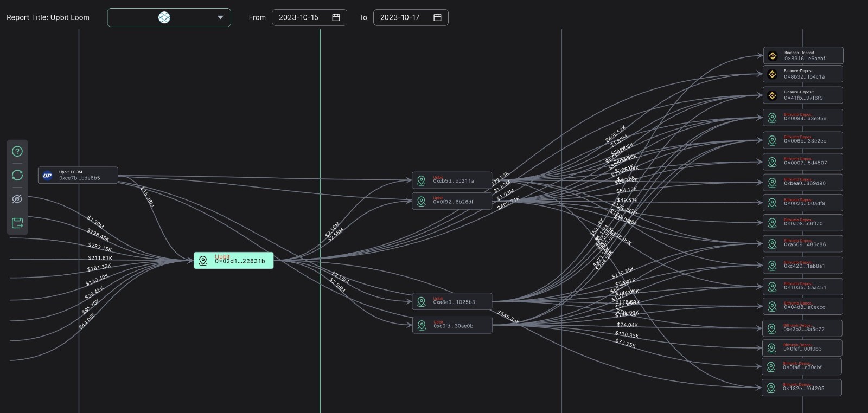Click pin icon on 0xa8e9...1025b3 node

pyautogui.click(x=421, y=301)
